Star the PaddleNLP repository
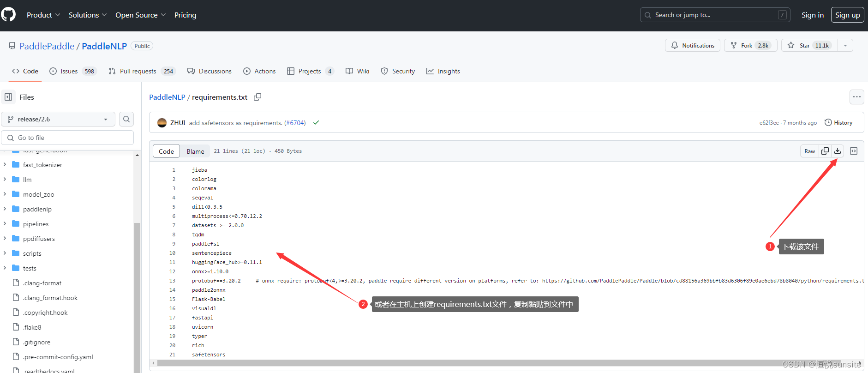Image resolution: width=868 pixels, height=373 pixels. 810,45
